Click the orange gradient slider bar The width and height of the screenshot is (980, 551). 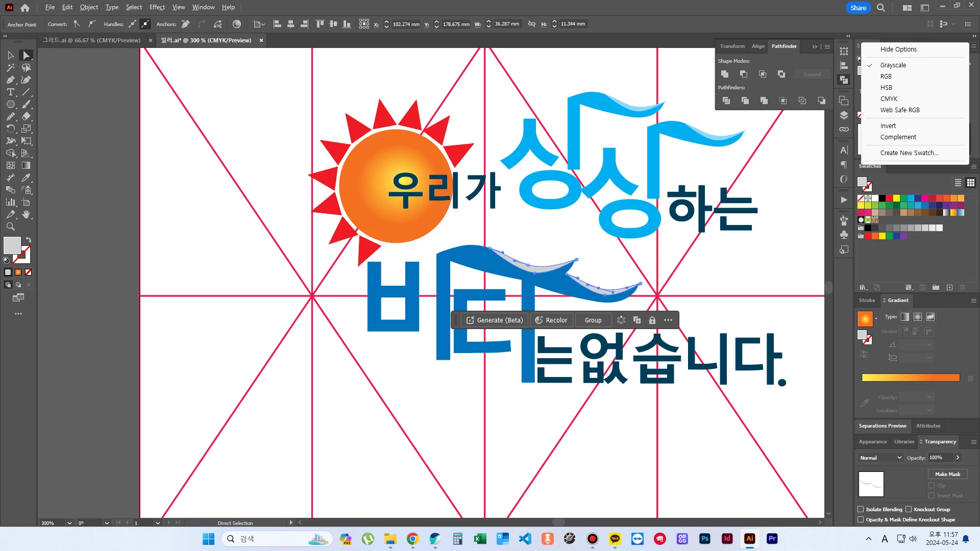(x=911, y=378)
